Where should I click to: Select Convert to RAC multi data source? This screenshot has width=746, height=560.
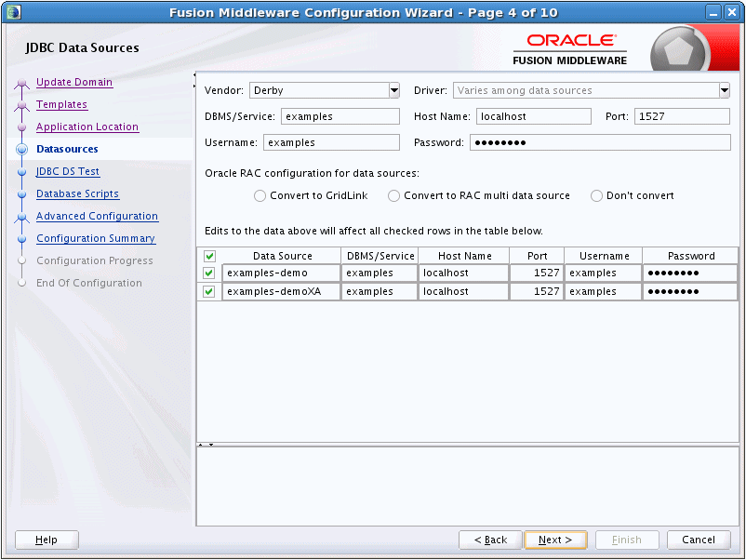coord(393,196)
